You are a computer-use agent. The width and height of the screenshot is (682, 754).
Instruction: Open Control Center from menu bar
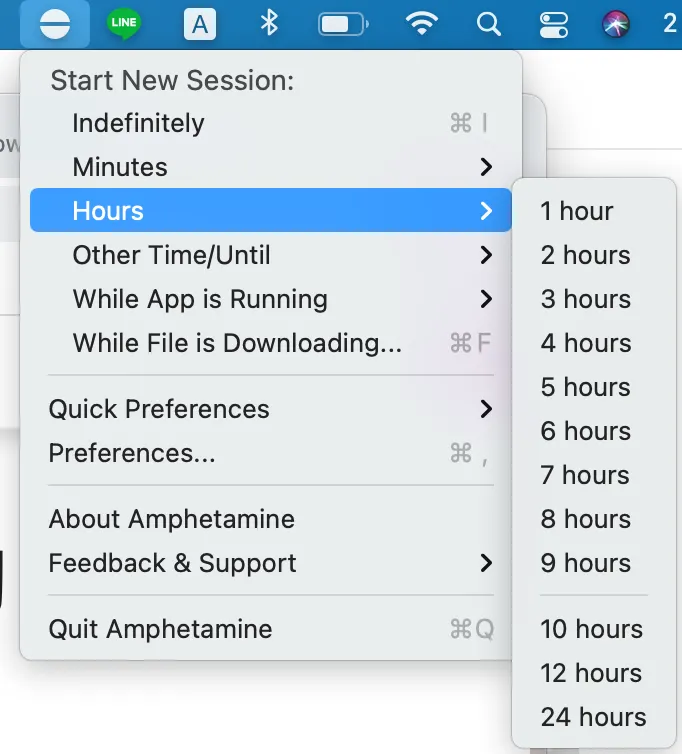(x=552, y=24)
